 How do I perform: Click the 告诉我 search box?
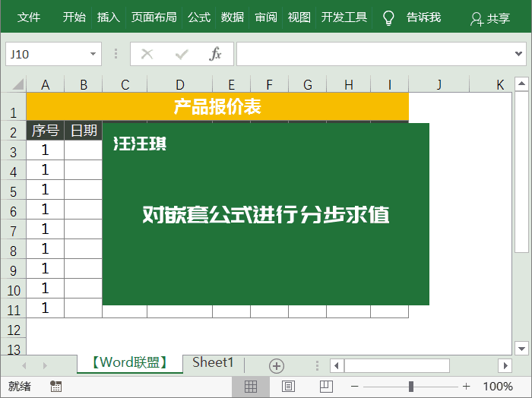click(x=424, y=17)
